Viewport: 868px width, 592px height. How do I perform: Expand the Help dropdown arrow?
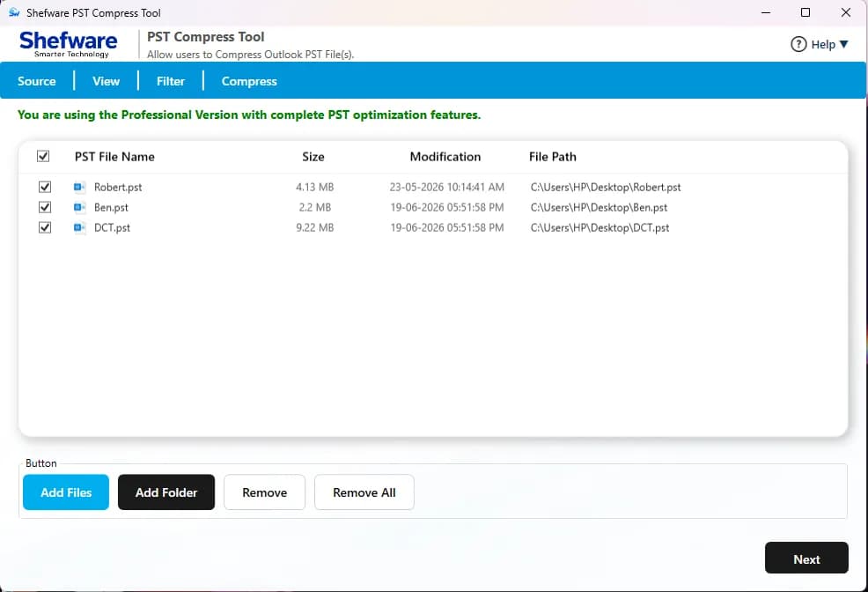843,44
